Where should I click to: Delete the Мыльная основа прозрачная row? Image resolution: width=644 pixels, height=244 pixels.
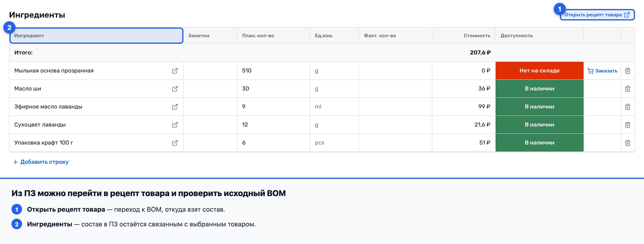(627, 71)
